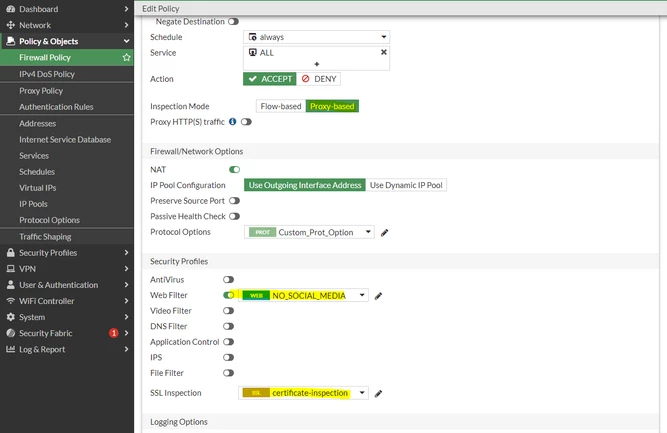Image resolution: width=667 pixels, height=433 pixels.
Task: Disable the NAT toggle
Action: coord(234,169)
